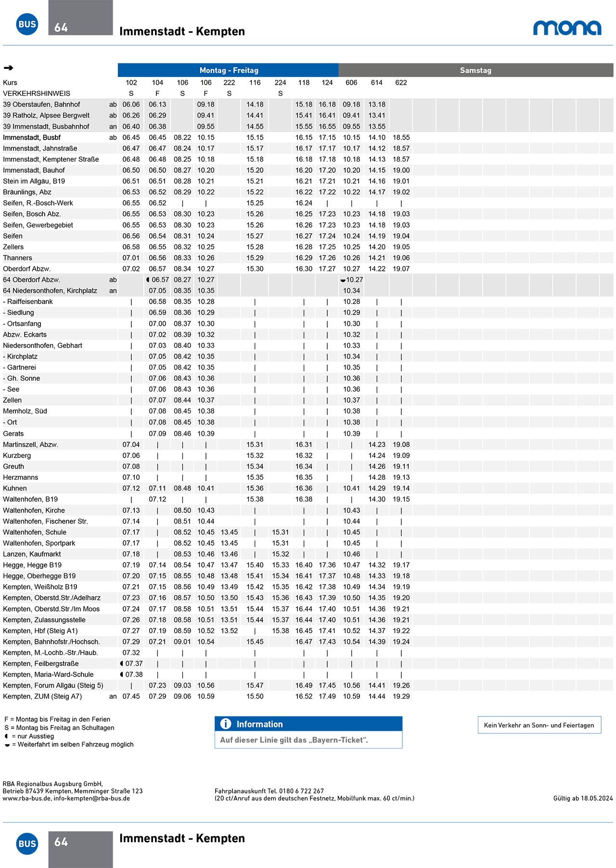Click 'Auf dieser Linie gilt das Bayern-Ticket' text
This screenshot has width=616, height=868.
pos(294,740)
